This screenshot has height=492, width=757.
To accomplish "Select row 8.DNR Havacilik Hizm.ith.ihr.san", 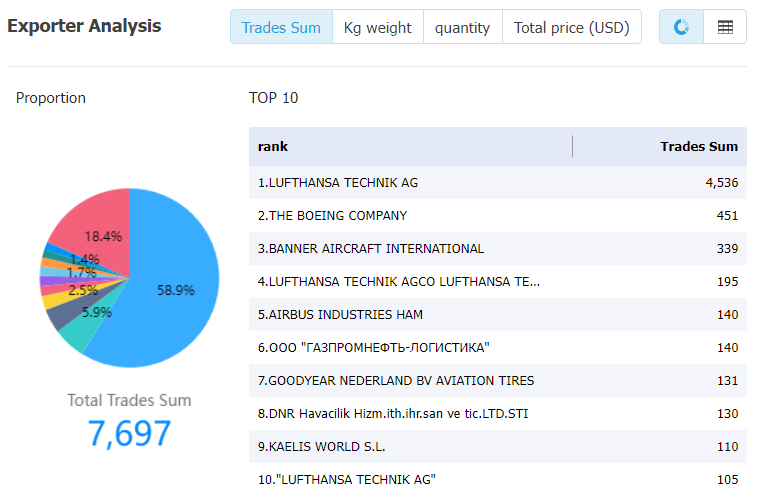I will 498,413.
